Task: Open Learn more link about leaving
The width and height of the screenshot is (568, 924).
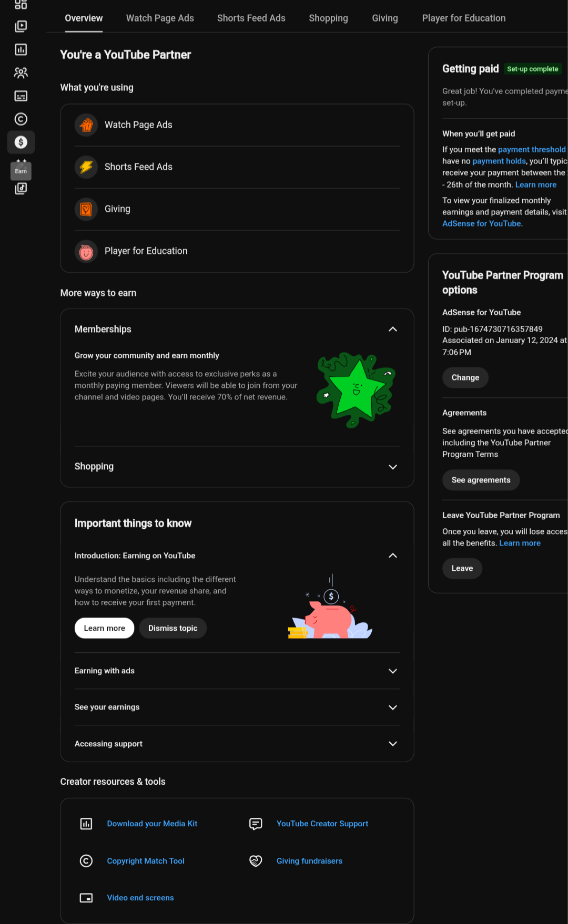Action: [x=520, y=543]
